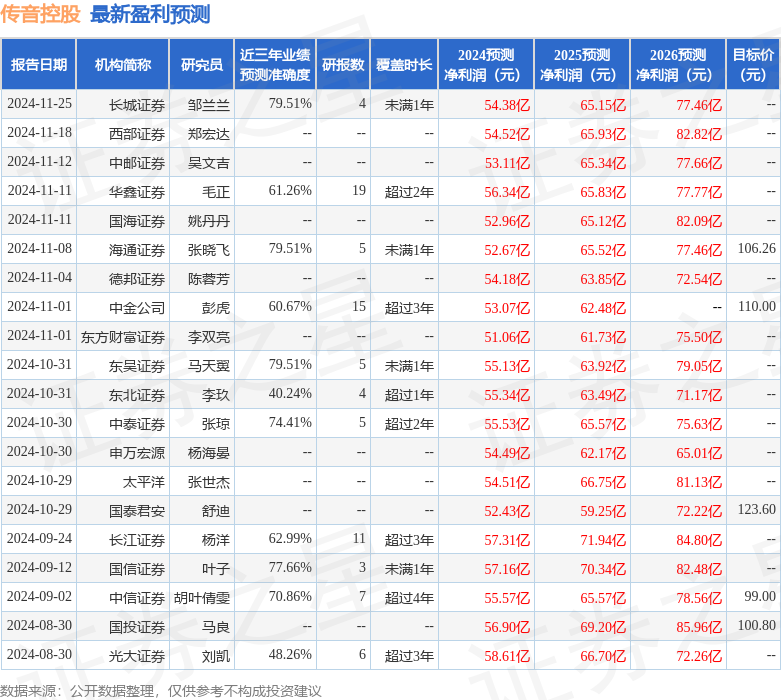Image resolution: width=781 pixels, height=700 pixels.
Task: Select the 报告日期 column header
Action: (39, 65)
